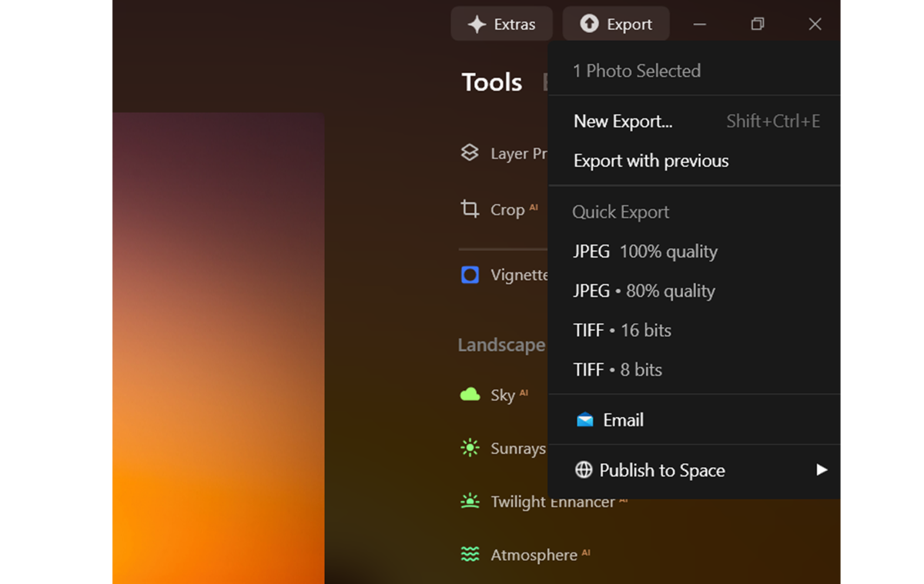Expand the Publish to Space arrow
The height and width of the screenshot is (584, 924).
pyautogui.click(x=822, y=469)
